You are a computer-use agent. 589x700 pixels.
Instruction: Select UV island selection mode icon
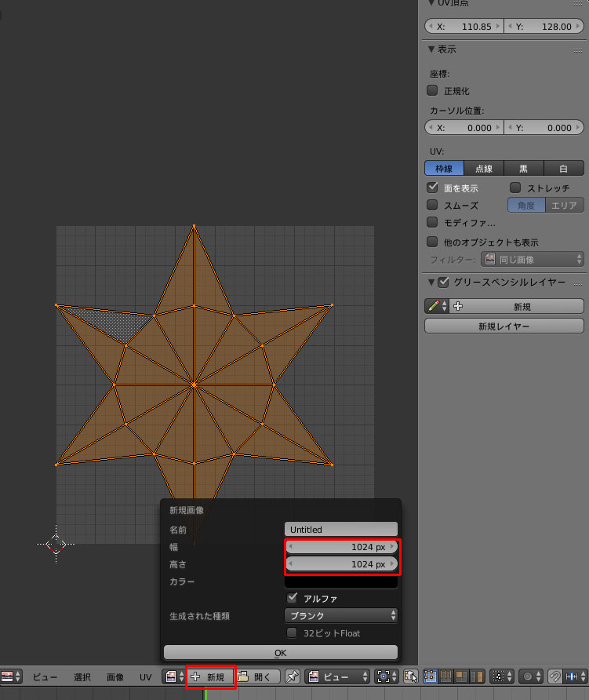coord(477,676)
